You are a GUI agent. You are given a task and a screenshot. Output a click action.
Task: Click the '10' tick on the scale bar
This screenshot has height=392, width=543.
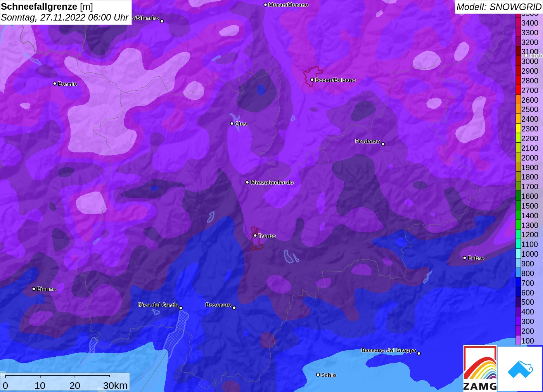pyautogui.click(x=40, y=385)
